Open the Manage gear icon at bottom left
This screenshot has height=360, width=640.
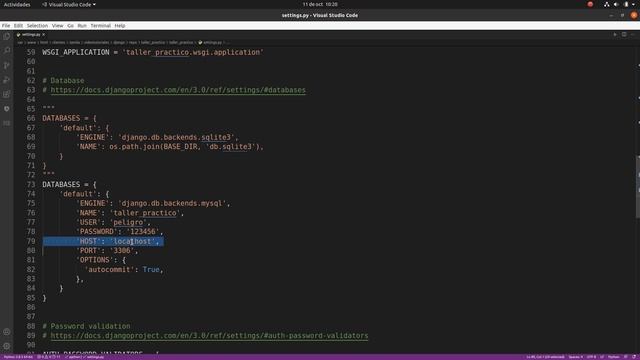[x=7, y=346]
